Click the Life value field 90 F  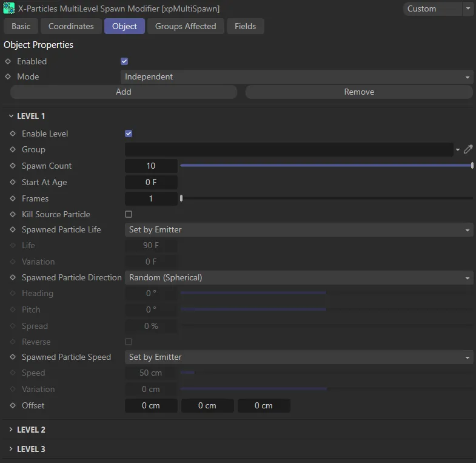point(151,245)
